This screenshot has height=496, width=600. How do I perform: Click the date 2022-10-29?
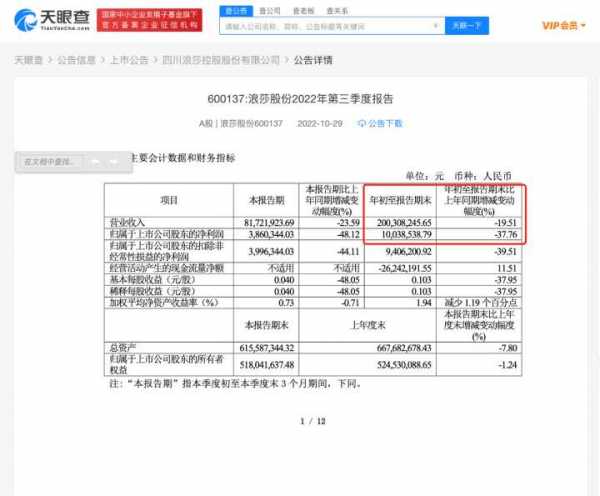(320, 124)
